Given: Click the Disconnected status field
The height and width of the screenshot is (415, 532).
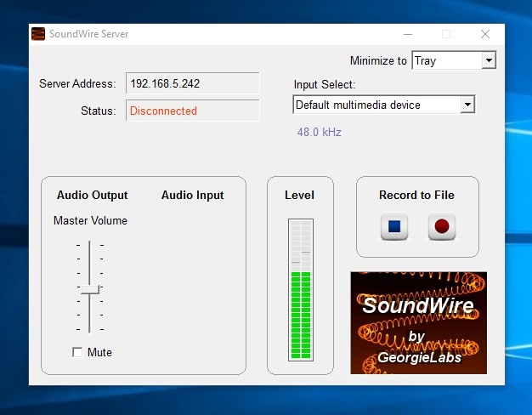Looking at the screenshot, I should click(x=192, y=111).
